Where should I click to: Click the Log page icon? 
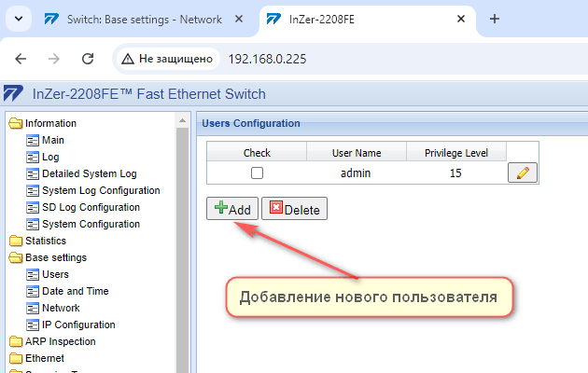pyautogui.click(x=33, y=158)
